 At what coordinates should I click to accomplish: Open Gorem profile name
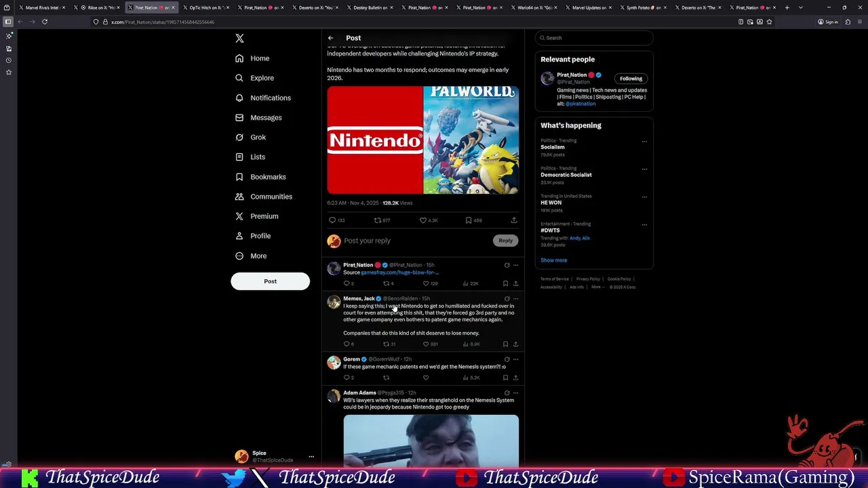[351, 359]
